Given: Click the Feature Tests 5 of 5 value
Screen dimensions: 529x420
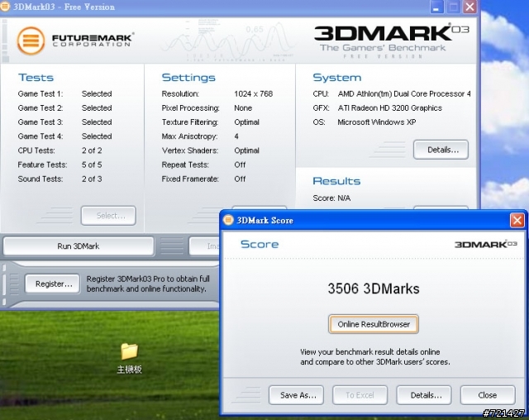Looking at the screenshot, I should click(x=92, y=165).
